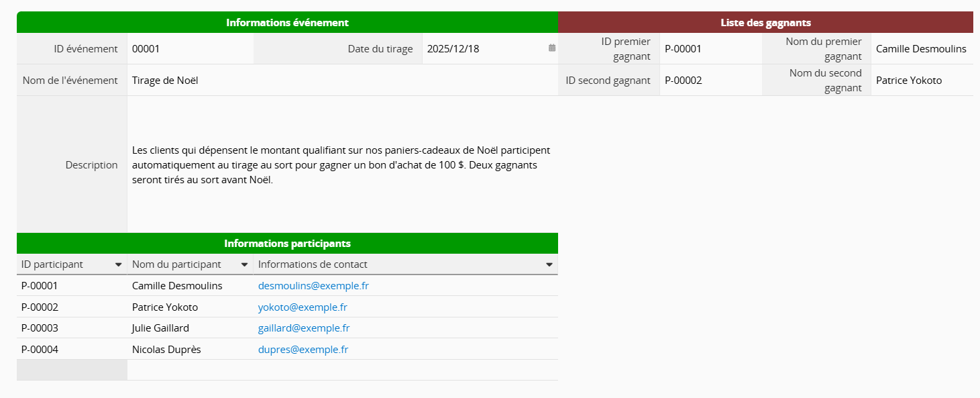Select participant ID cell P-00003

point(72,328)
